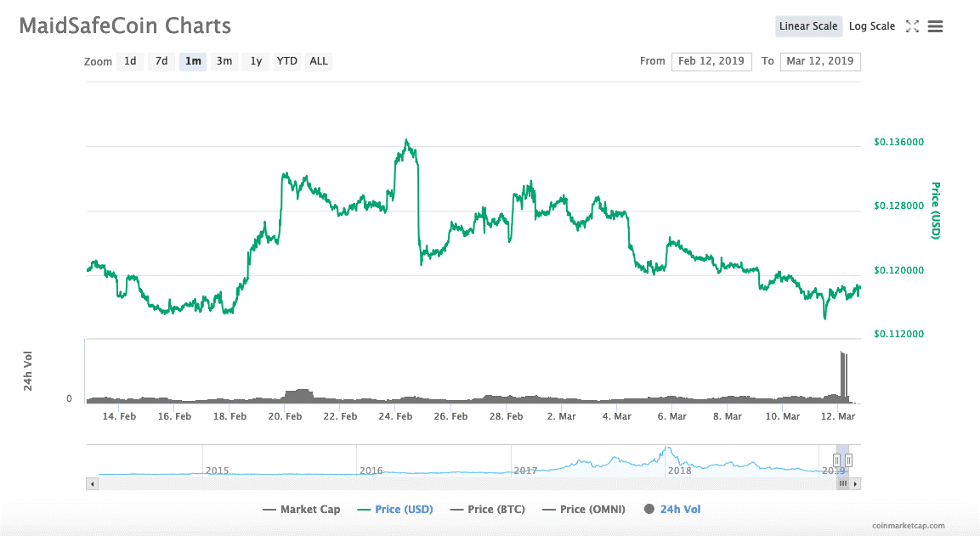The width and height of the screenshot is (980, 536).
Task: Open the chart hamburger menu
Action: 935,26
